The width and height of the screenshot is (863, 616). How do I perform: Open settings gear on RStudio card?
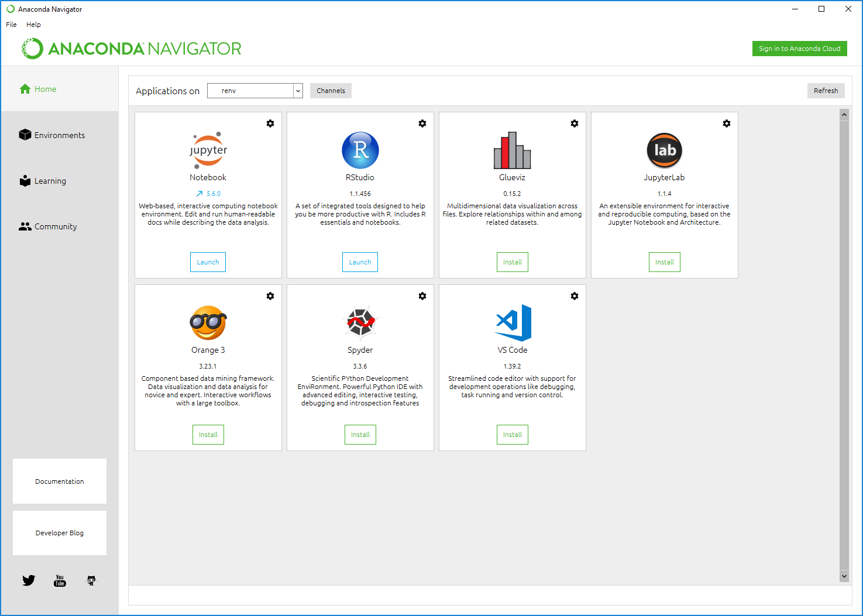422,123
